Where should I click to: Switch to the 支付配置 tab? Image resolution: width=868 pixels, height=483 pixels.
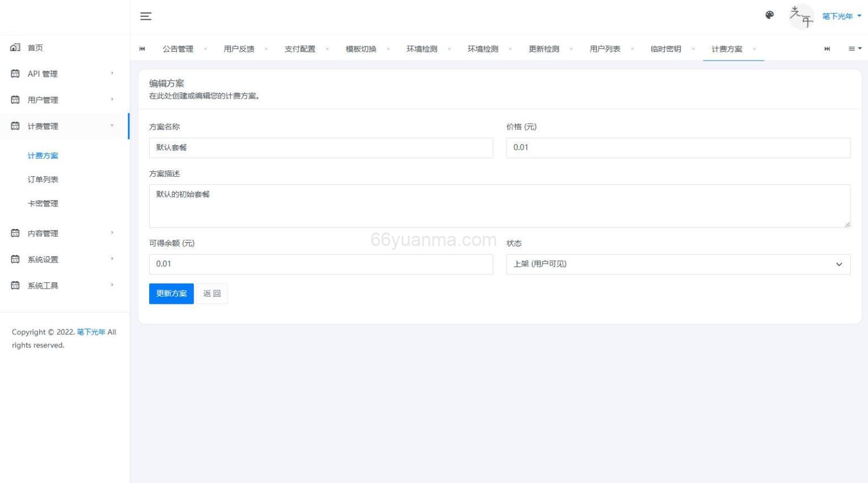tap(300, 49)
